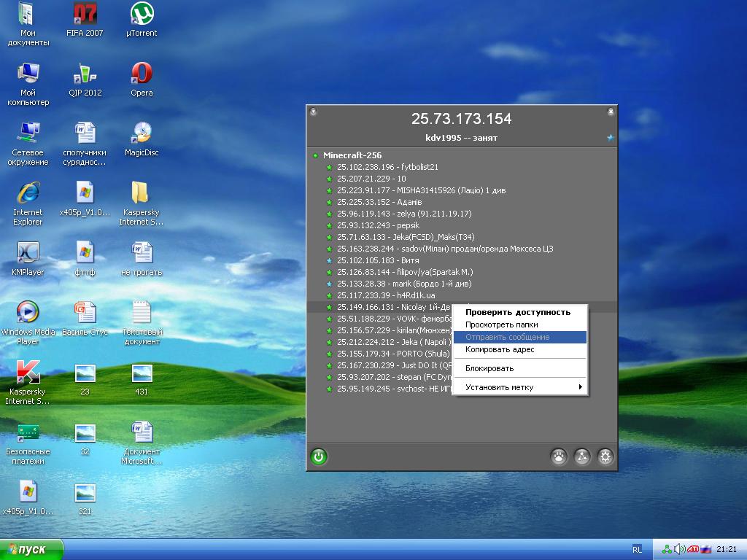Click the blue star icon beside status

610,137
